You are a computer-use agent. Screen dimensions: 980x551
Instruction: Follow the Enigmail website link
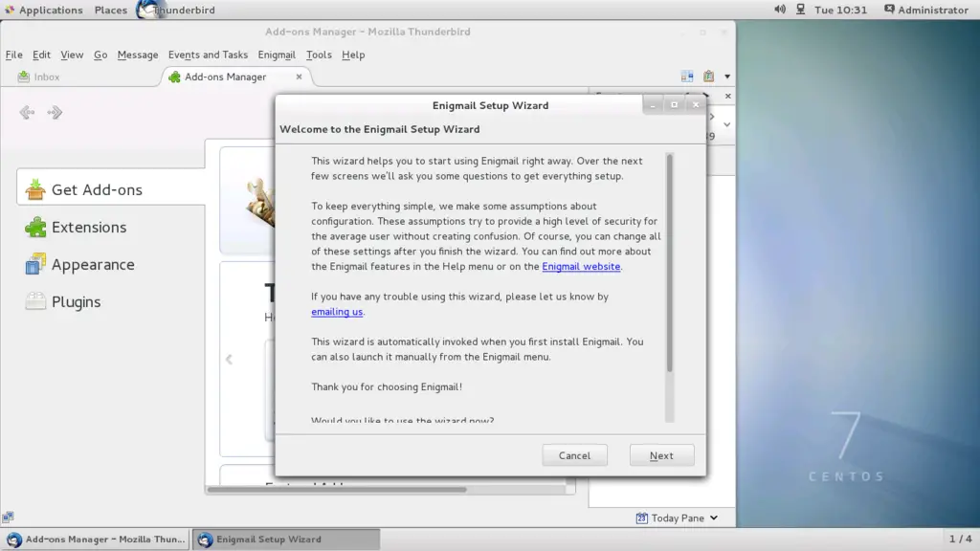(581, 266)
